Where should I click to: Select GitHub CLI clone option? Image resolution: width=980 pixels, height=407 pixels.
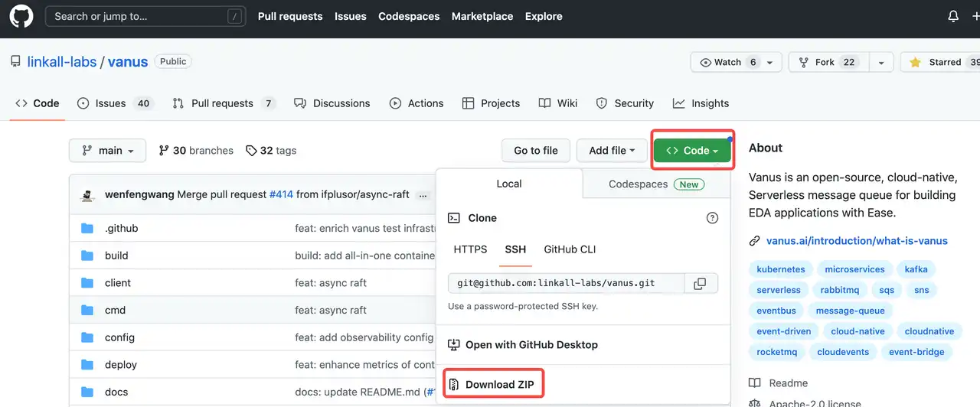(570, 249)
